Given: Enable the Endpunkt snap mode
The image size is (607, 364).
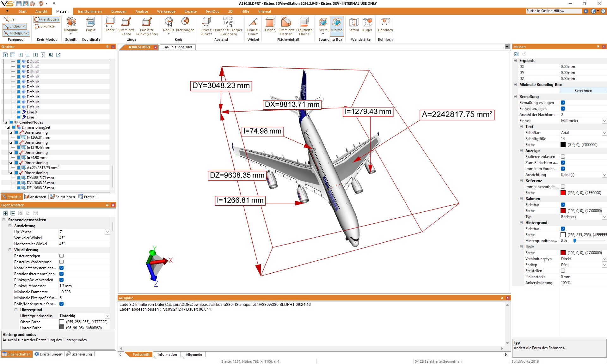Looking at the screenshot, I should pyautogui.click(x=15, y=26).
